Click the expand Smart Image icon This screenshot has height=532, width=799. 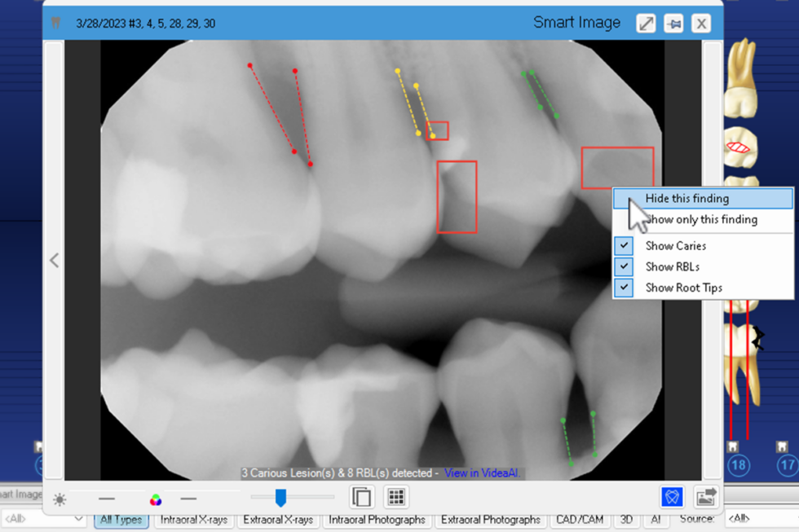646,23
